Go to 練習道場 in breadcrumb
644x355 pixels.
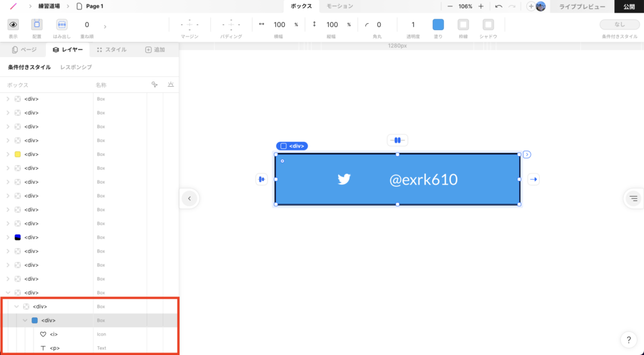pos(49,6)
